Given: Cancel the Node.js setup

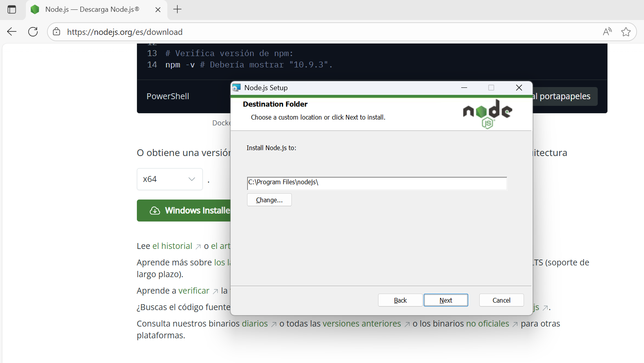Looking at the screenshot, I should (501, 300).
